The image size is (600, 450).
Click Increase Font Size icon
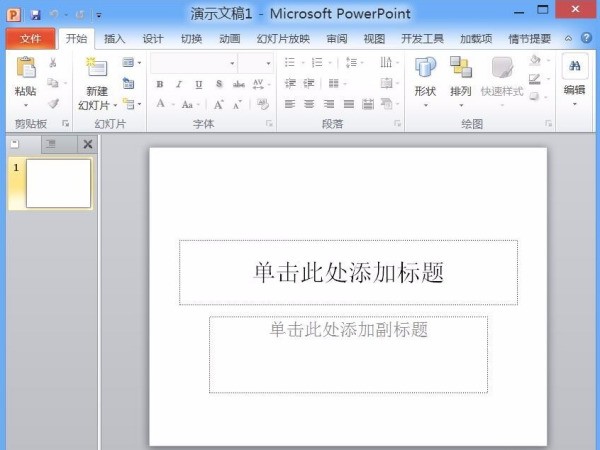click(x=218, y=104)
